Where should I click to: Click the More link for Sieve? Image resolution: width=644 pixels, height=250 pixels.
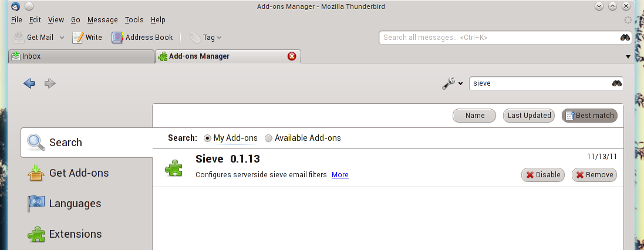[x=340, y=175]
